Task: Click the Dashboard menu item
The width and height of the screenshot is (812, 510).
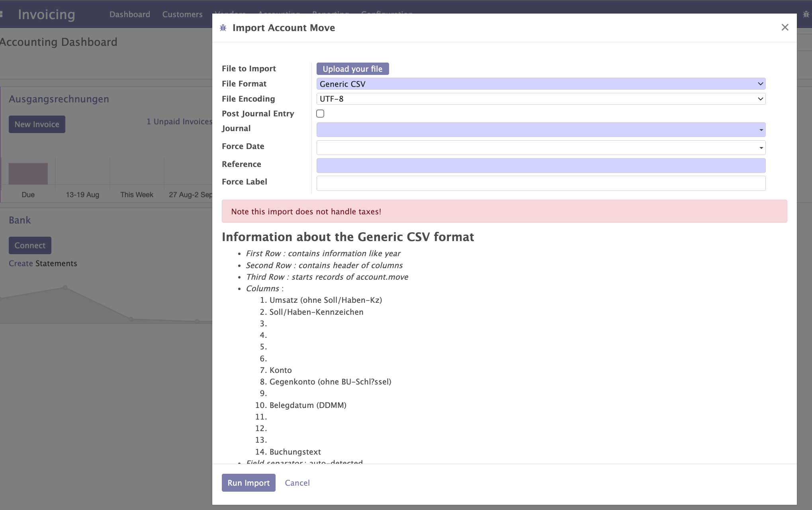Action: click(130, 14)
